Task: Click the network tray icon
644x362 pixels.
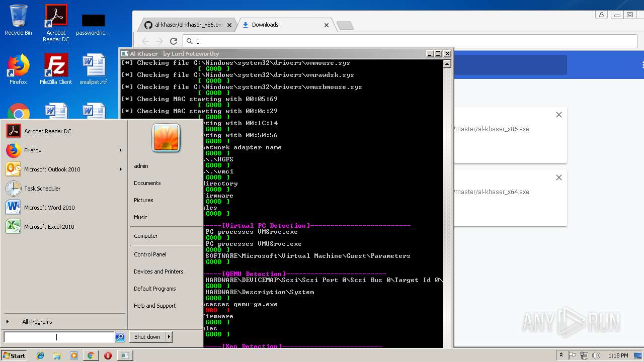Action: tap(584, 355)
